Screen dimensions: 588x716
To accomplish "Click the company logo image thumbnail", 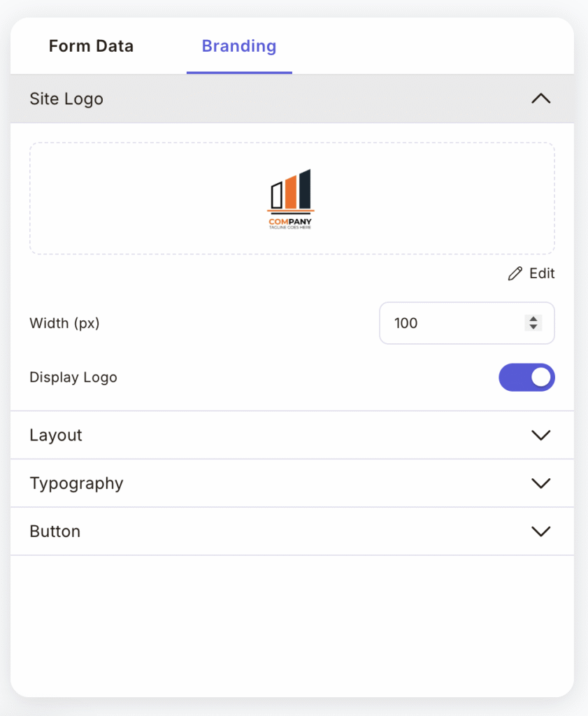I will [291, 199].
